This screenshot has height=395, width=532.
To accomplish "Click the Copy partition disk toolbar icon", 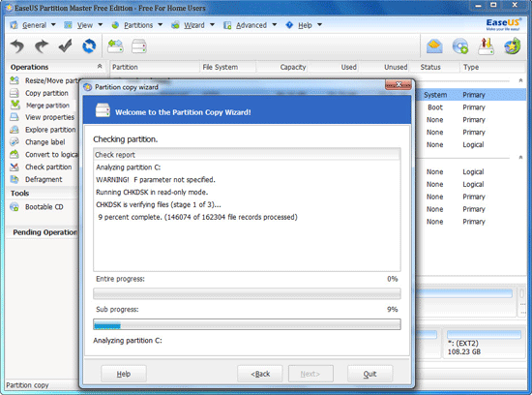I will click(139, 46).
